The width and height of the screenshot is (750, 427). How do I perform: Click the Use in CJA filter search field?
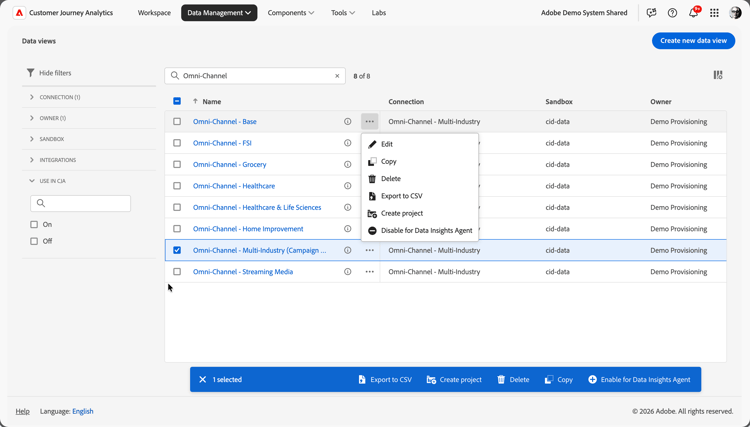pos(81,203)
